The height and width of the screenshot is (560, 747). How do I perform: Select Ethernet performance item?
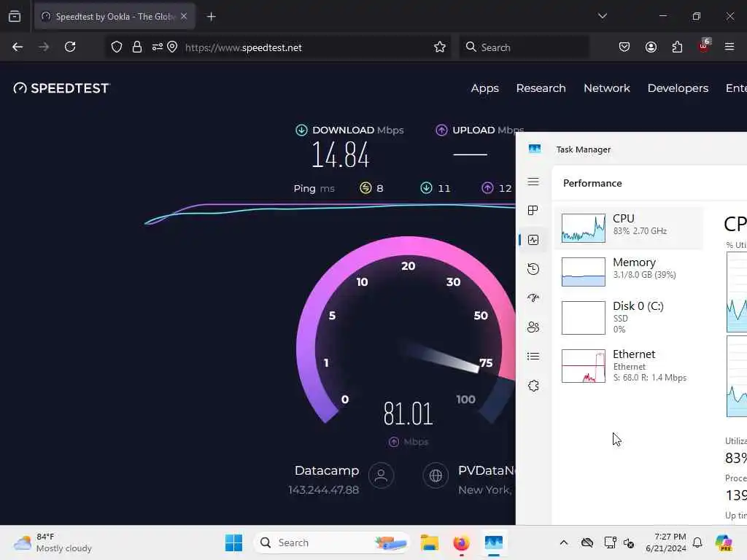click(629, 366)
